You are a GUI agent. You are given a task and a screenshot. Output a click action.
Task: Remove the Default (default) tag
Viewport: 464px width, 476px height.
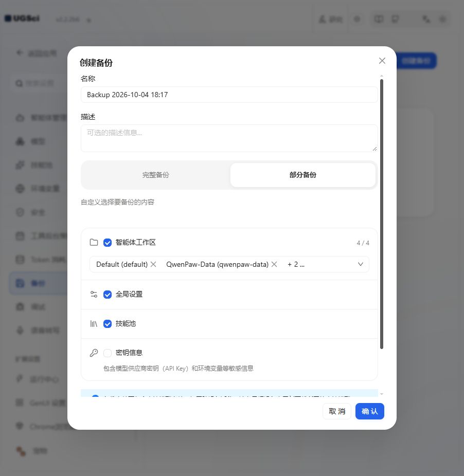(x=153, y=264)
